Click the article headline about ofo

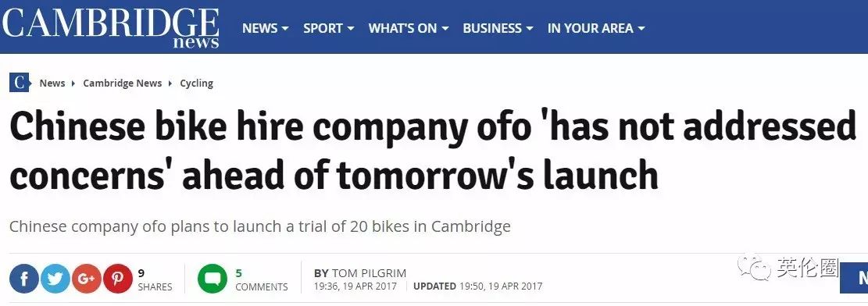[433, 151]
